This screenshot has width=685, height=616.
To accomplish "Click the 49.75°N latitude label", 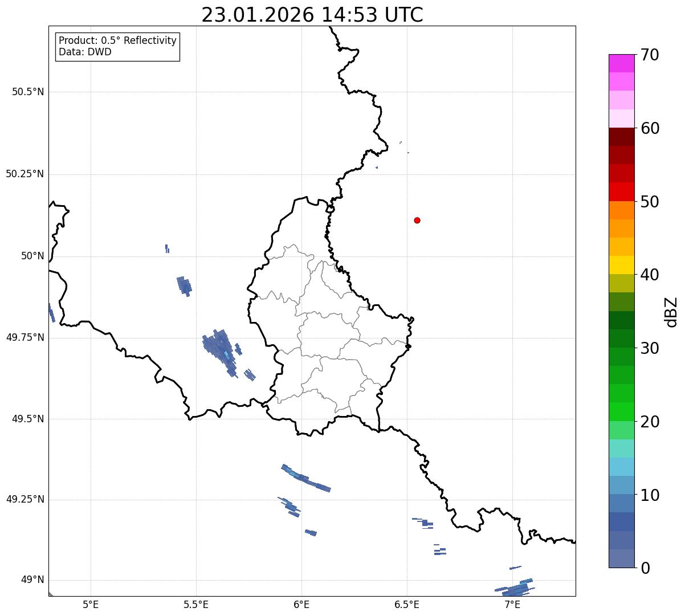I will pyautogui.click(x=25, y=337).
